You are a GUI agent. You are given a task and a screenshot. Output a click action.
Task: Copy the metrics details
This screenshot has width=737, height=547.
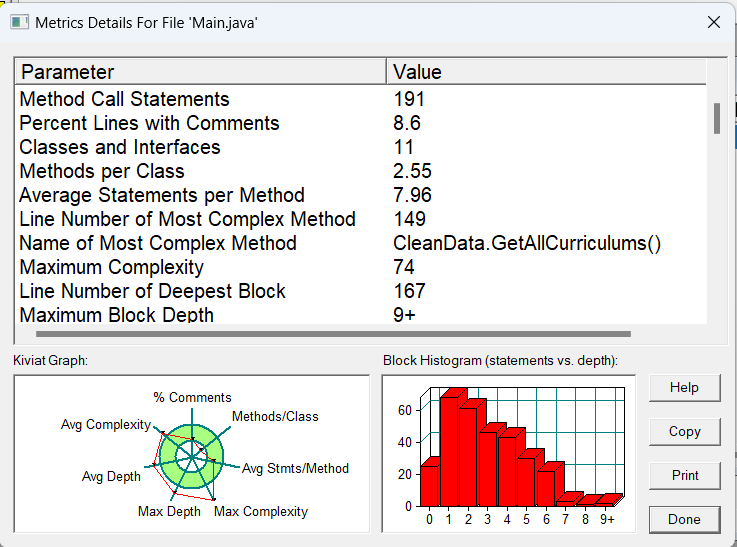tap(684, 432)
